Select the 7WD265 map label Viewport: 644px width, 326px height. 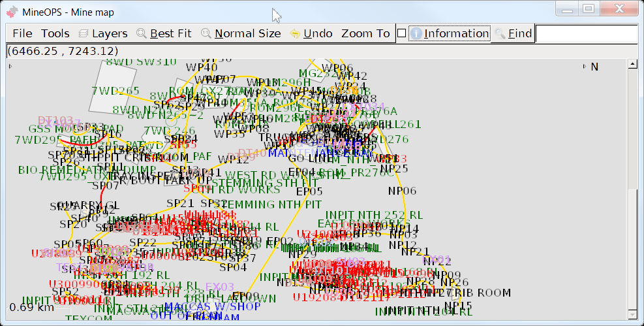pyautogui.click(x=115, y=90)
